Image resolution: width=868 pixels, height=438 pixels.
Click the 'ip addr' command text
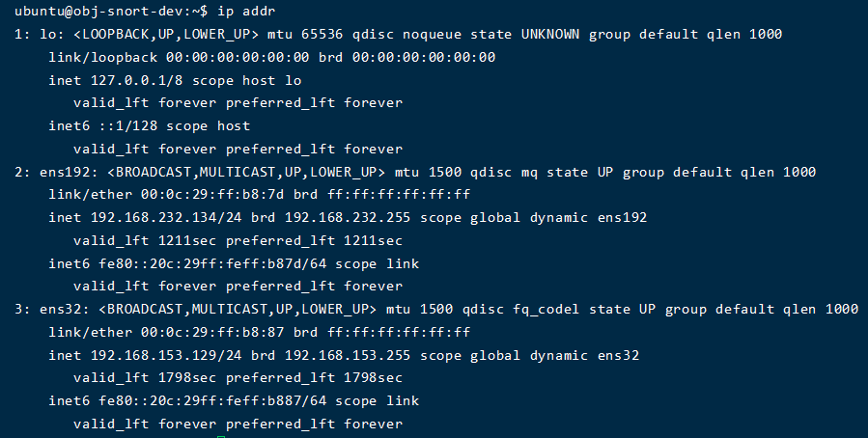click(246, 11)
